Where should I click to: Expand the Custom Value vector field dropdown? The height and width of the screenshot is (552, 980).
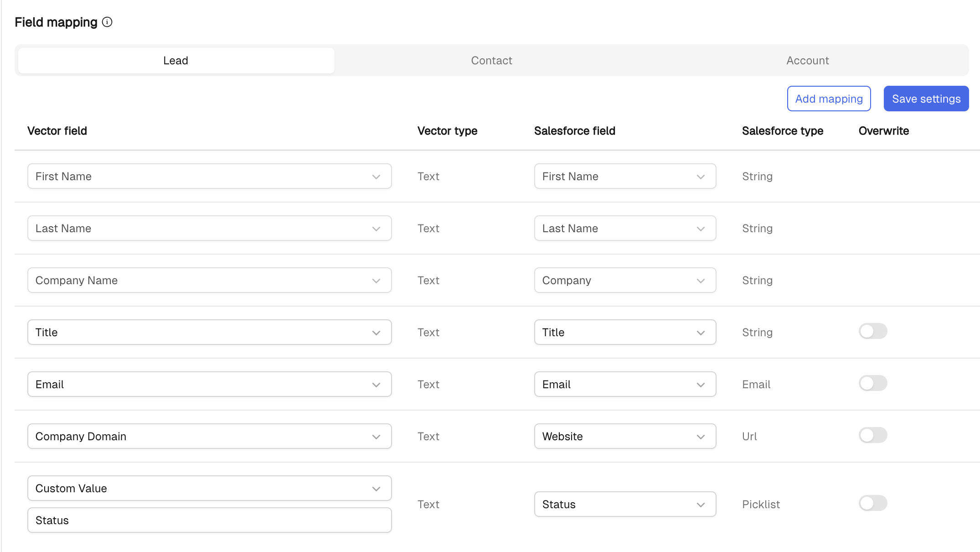(209, 489)
